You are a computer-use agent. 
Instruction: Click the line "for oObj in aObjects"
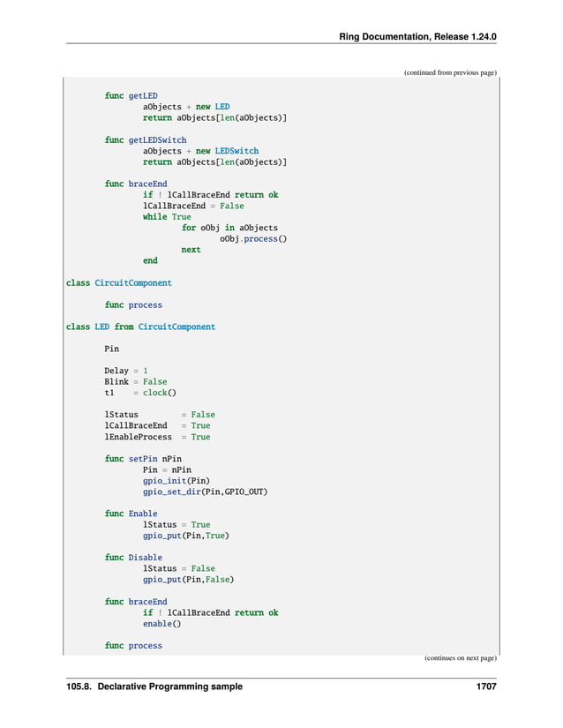[229, 228]
